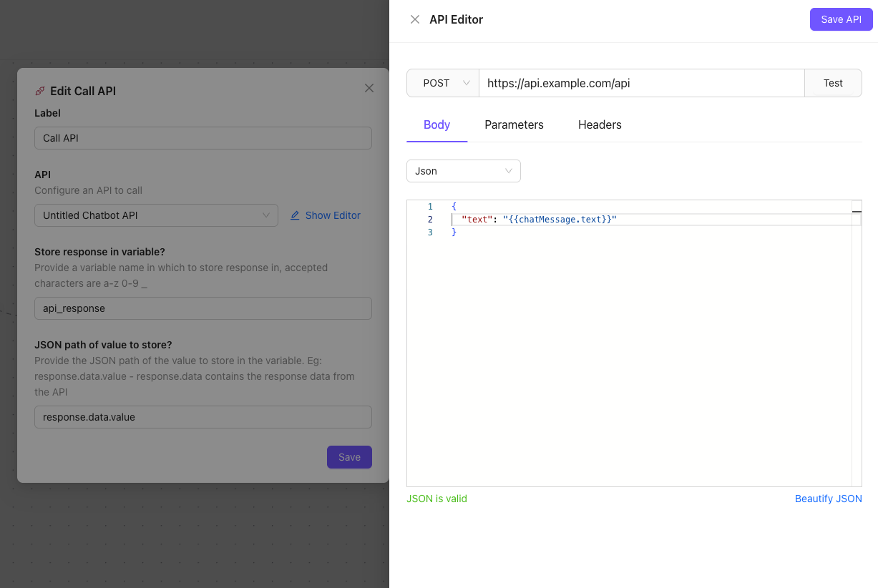The image size is (878, 588).
Task: Switch to the Headers tab
Action: [599, 124]
